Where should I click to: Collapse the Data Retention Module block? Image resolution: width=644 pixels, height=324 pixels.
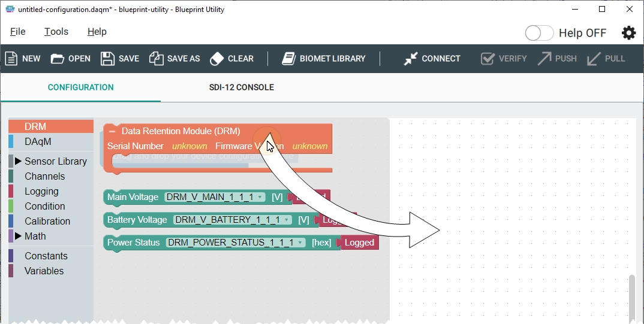click(x=112, y=131)
